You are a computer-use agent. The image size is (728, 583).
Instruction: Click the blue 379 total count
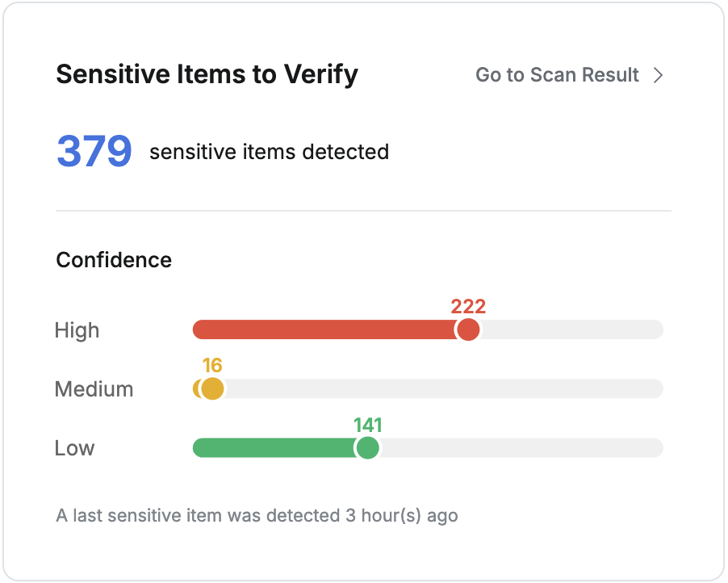click(x=94, y=151)
